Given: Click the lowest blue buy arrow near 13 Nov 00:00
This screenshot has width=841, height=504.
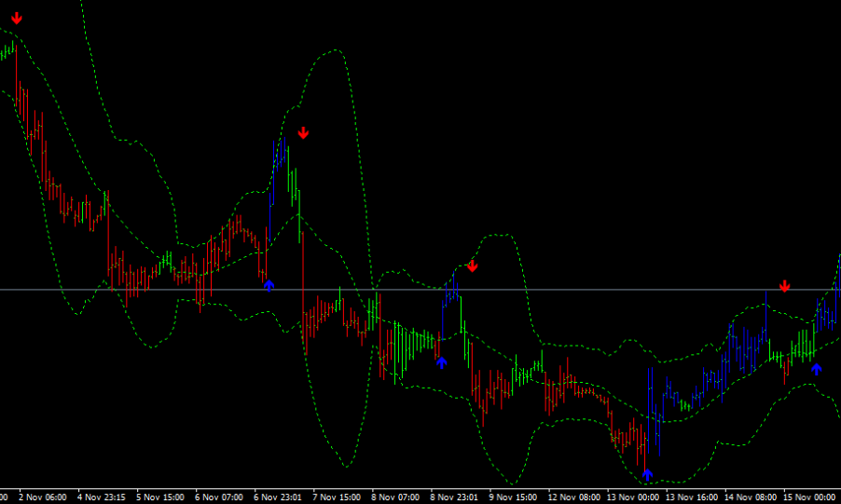Looking at the screenshot, I should (x=647, y=474).
